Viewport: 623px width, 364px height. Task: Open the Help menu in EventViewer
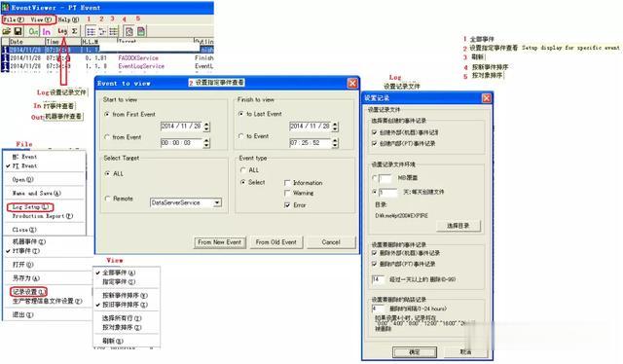point(68,19)
